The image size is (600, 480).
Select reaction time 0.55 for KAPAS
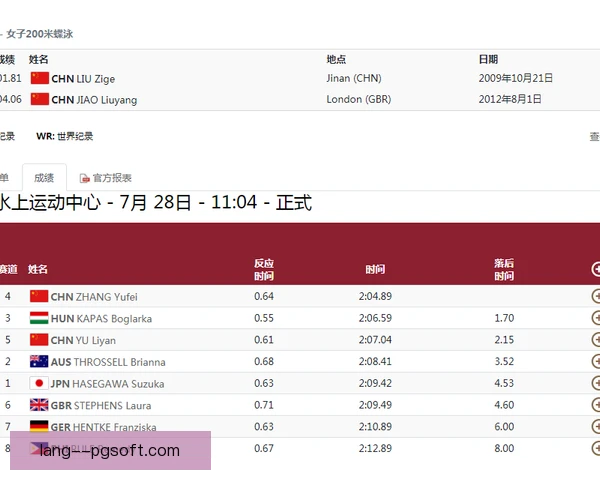[x=264, y=318]
